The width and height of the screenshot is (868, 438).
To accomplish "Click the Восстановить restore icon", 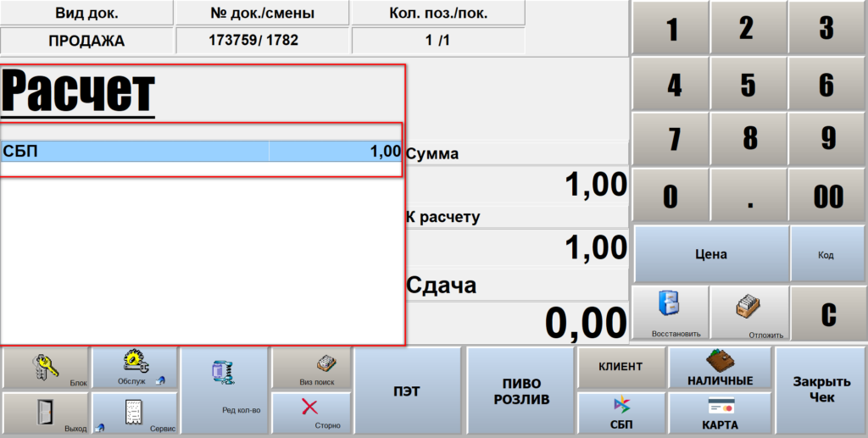I will (x=670, y=311).
